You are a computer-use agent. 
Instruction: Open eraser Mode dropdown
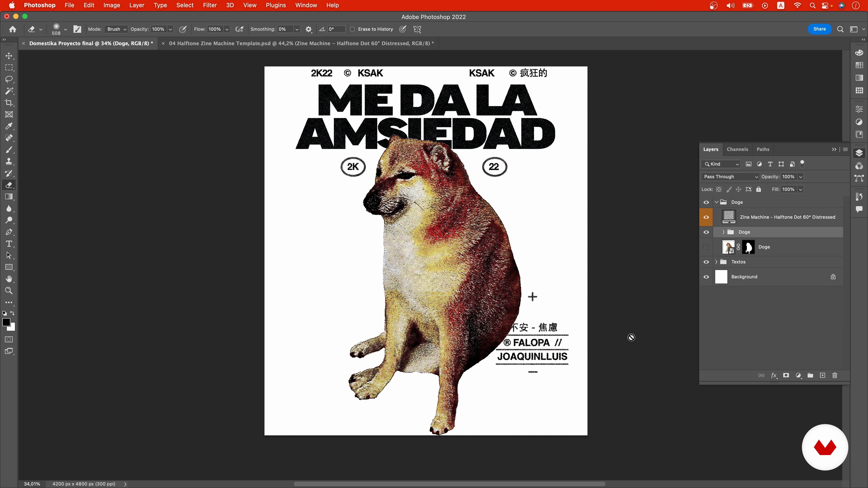pyautogui.click(x=116, y=29)
